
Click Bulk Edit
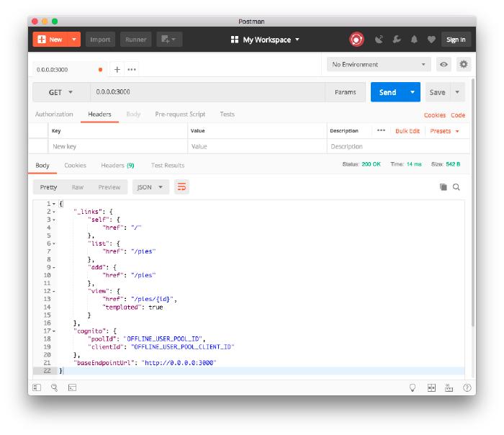tap(408, 131)
